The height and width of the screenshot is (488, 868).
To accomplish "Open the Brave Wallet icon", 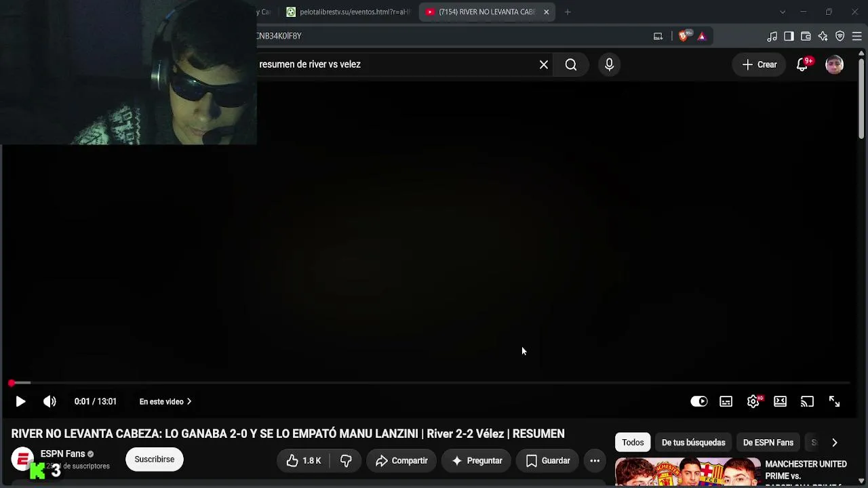I will click(806, 36).
